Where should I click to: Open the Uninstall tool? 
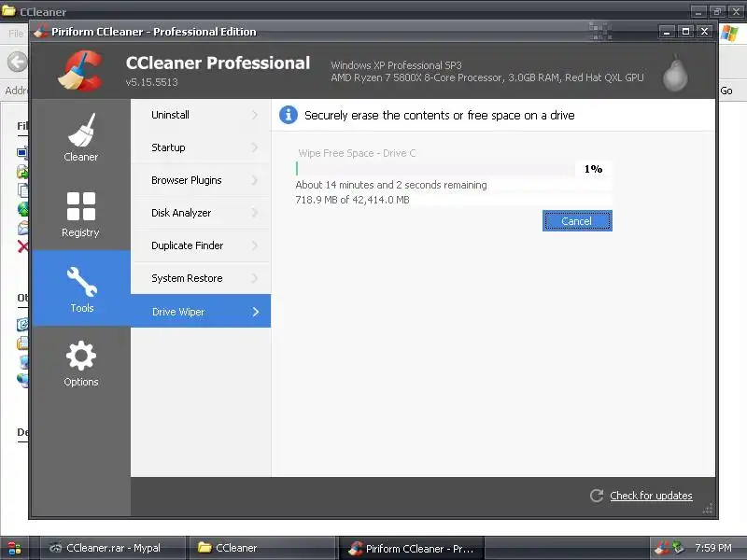[x=201, y=115]
